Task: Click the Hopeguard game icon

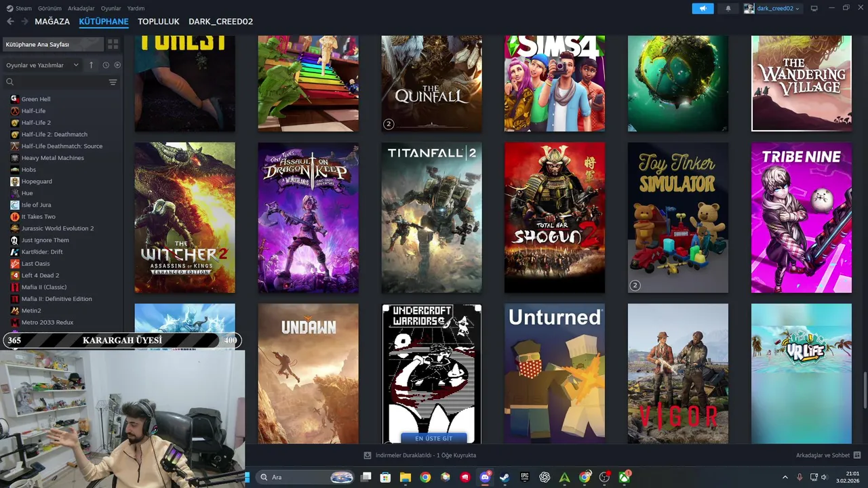Action: [15, 181]
